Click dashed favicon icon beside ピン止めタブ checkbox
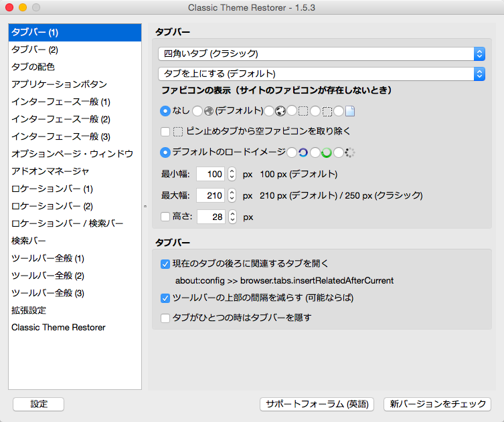Viewport: 504px width, 422px height. pos(178,132)
